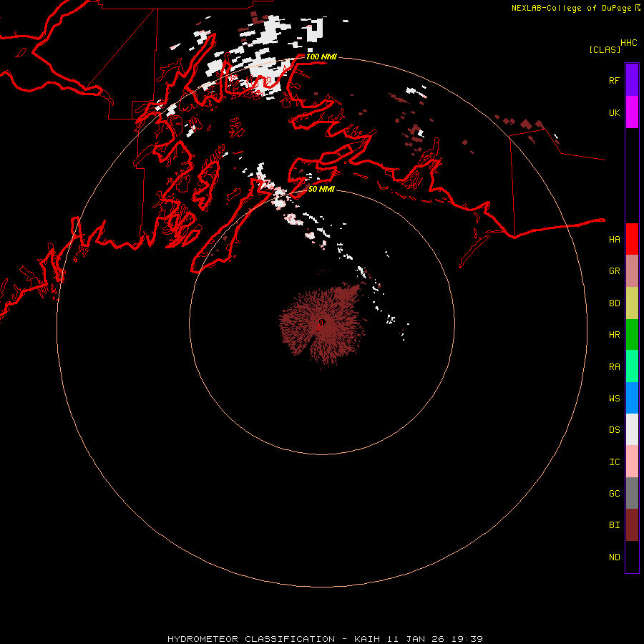Click the UK magenta legend color block
Screen dimensions: 644x644
click(632, 112)
